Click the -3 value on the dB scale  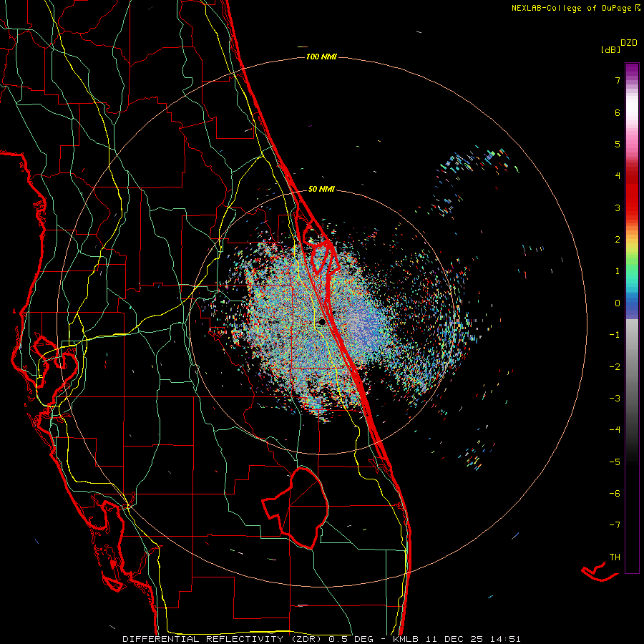pyautogui.click(x=615, y=399)
